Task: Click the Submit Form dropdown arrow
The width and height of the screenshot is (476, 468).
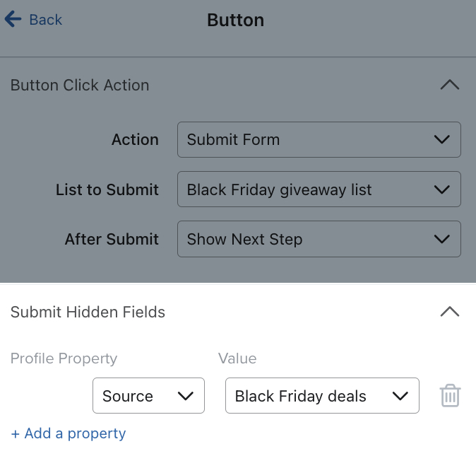Action: pos(442,139)
